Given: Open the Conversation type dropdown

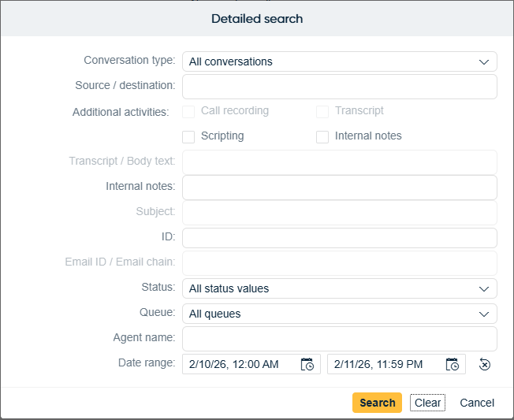Looking at the screenshot, I should (x=340, y=61).
